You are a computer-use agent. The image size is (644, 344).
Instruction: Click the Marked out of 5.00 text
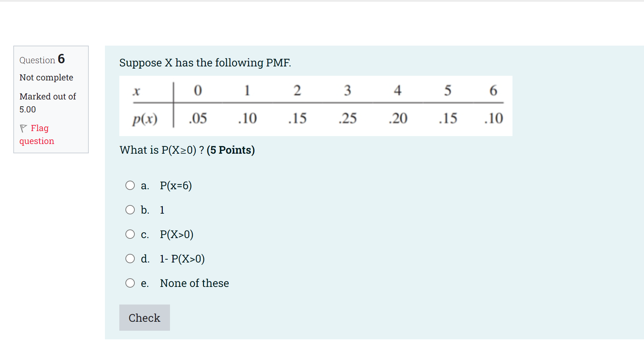pos(47,102)
